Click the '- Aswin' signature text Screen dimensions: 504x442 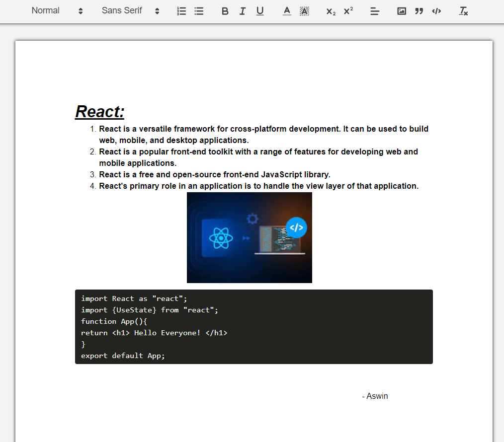coord(375,396)
